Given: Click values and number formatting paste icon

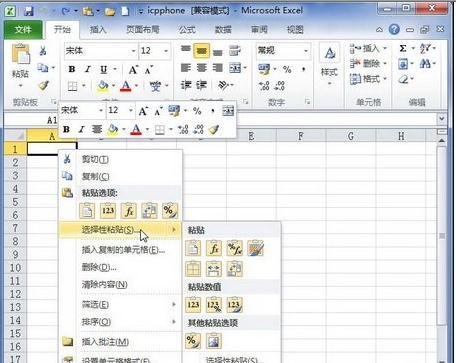Looking at the screenshot, I should pos(214,305).
